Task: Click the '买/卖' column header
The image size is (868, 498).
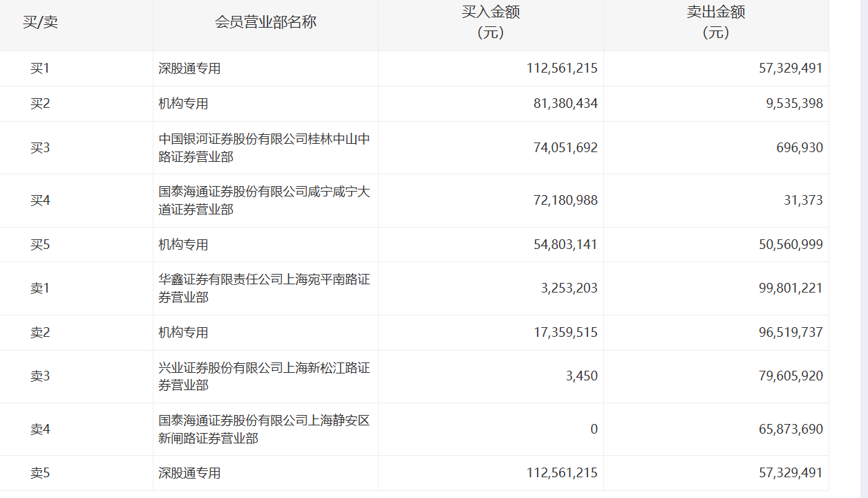Action: click(40, 22)
